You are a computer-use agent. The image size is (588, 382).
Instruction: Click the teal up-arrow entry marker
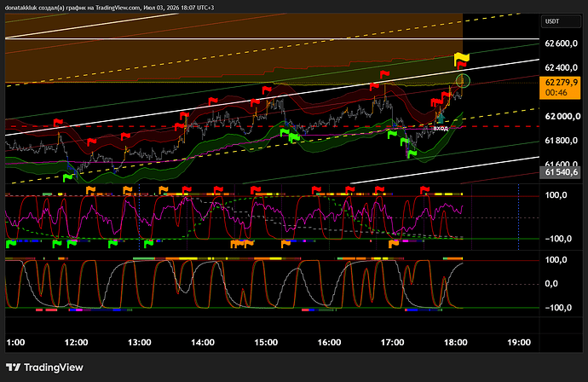tap(441, 119)
